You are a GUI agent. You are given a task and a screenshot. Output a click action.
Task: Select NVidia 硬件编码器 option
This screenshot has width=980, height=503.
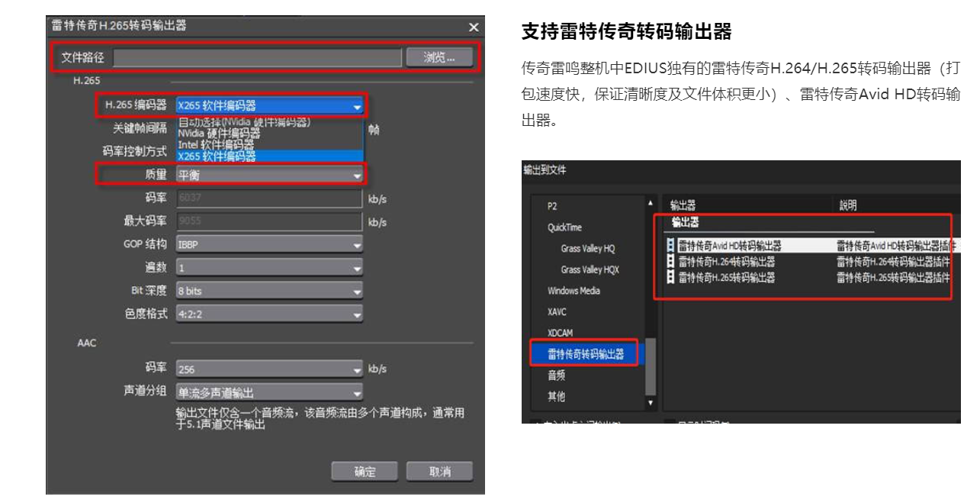218,133
